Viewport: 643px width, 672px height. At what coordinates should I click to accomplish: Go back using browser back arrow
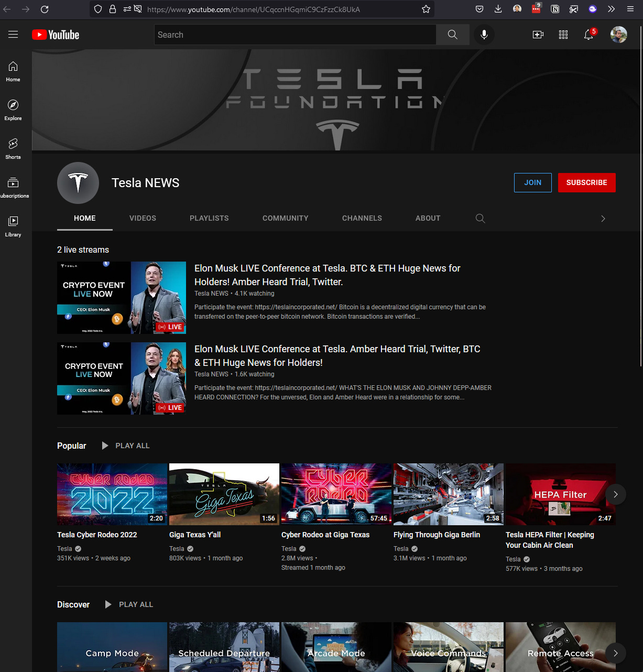[x=7, y=9]
